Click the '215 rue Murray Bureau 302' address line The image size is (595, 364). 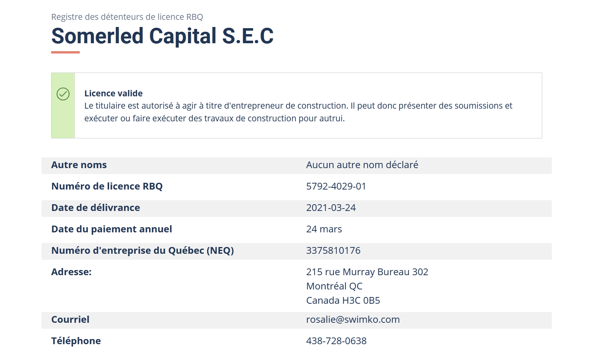[x=367, y=272]
